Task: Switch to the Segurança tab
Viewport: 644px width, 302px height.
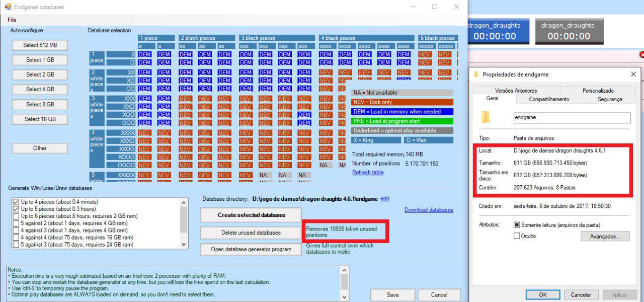Action: [x=610, y=99]
